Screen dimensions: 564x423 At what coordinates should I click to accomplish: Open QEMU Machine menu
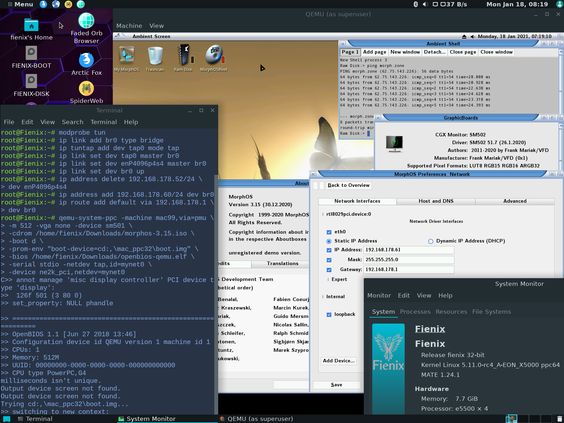tap(129, 26)
